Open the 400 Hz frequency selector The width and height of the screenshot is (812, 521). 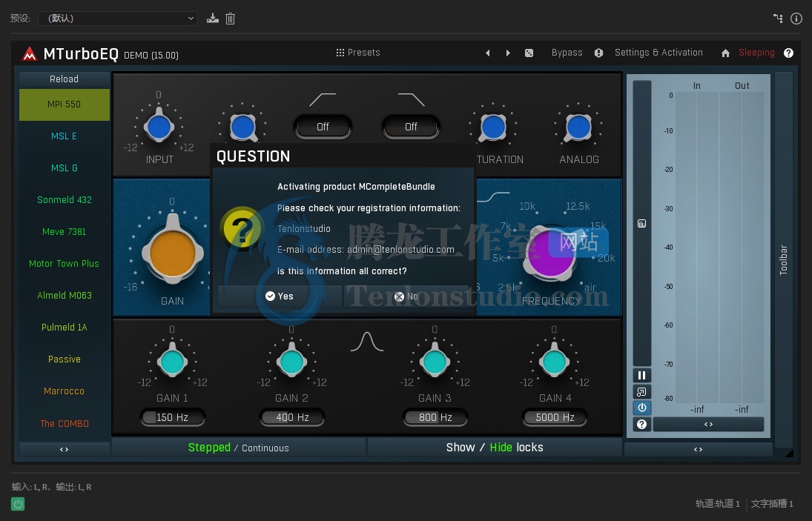[292, 417]
